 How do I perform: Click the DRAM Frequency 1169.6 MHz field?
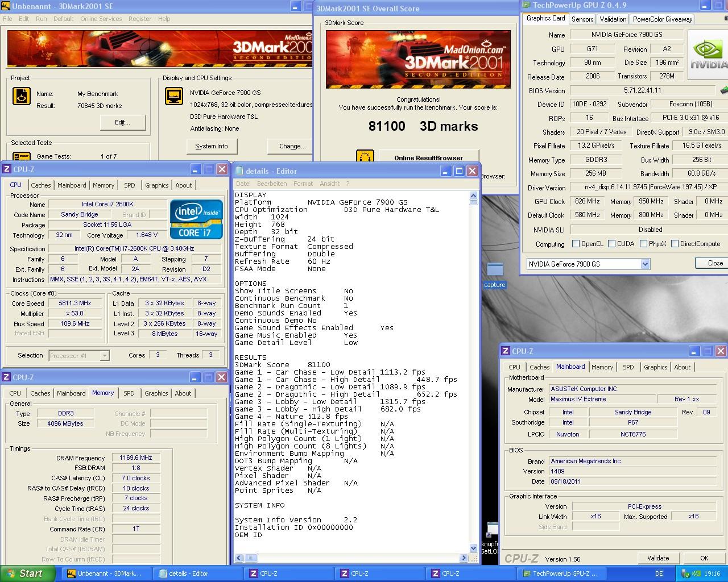(x=136, y=458)
